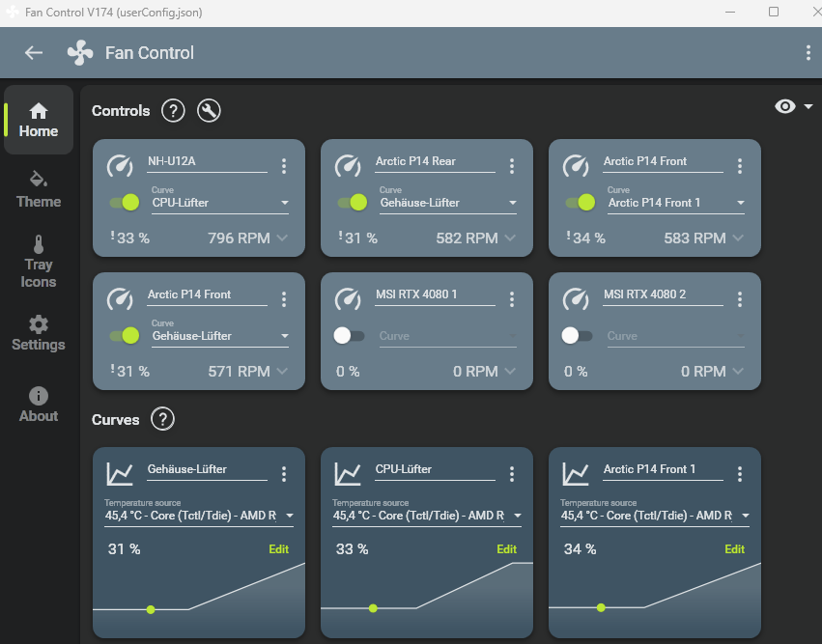Click Edit on the Gehäuse-Lüfter curve
822x644 pixels.
(x=278, y=549)
